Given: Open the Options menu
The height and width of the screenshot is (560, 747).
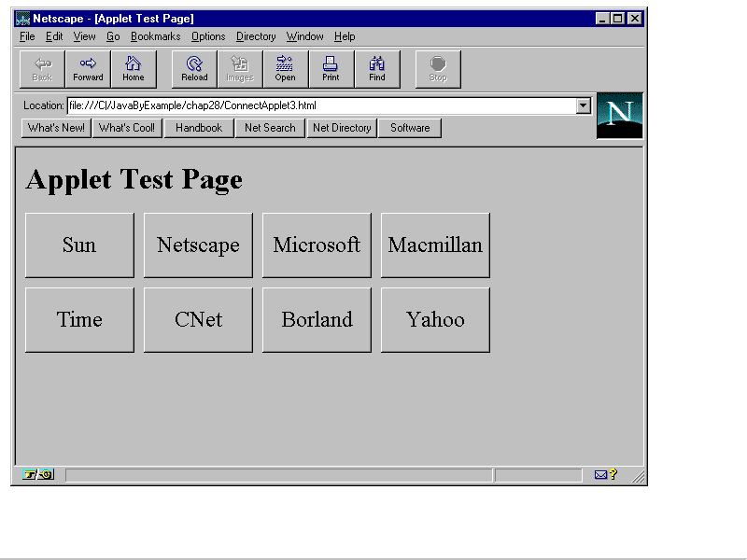Looking at the screenshot, I should [x=208, y=36].
